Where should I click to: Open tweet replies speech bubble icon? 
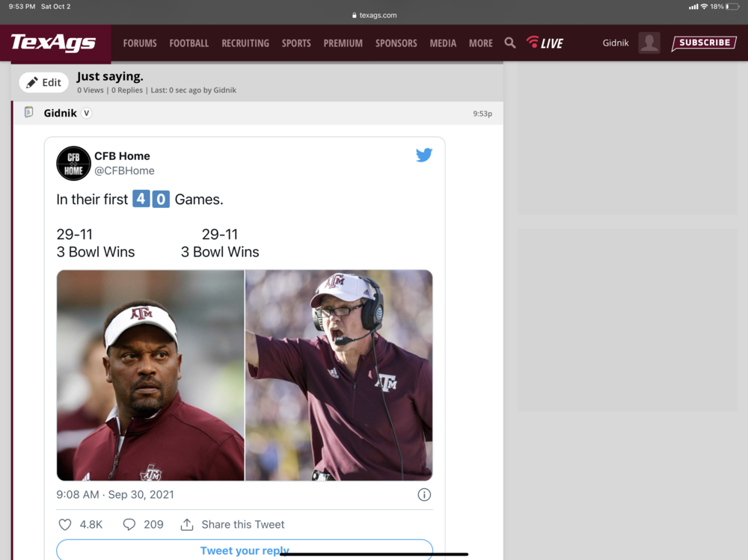tap(129, 524)
